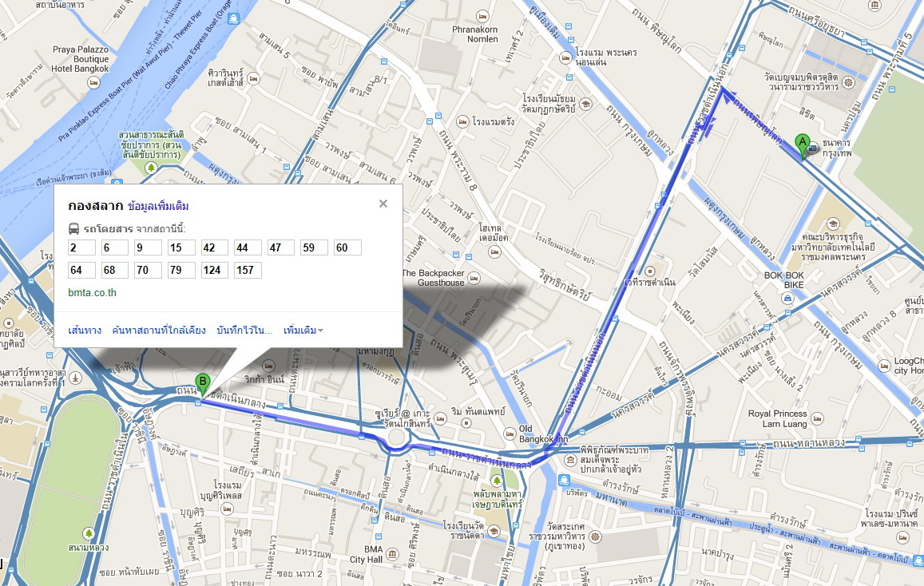Click the บันทึกไว้ใน save link

(x=244, y=331)
